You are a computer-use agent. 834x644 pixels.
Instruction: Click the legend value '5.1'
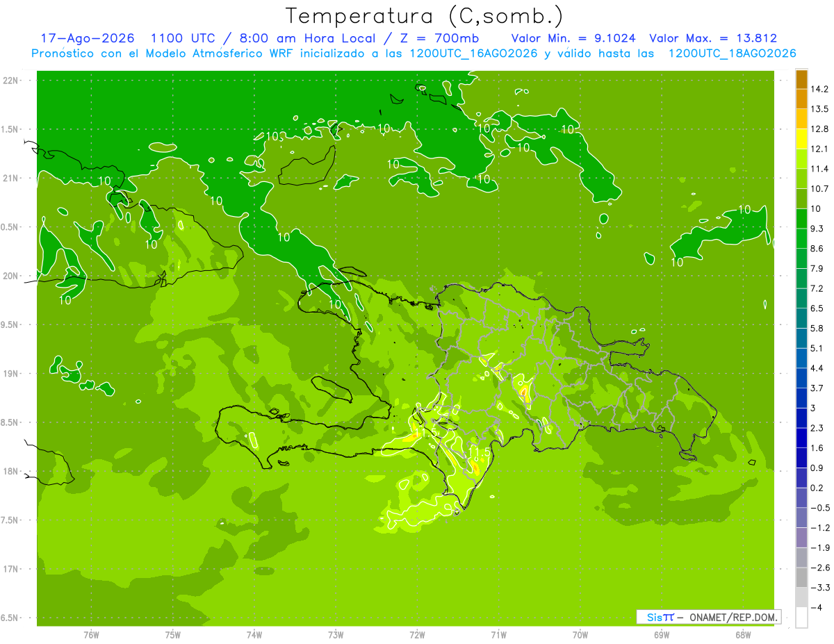pyautogui.click(x=817, y=348)
